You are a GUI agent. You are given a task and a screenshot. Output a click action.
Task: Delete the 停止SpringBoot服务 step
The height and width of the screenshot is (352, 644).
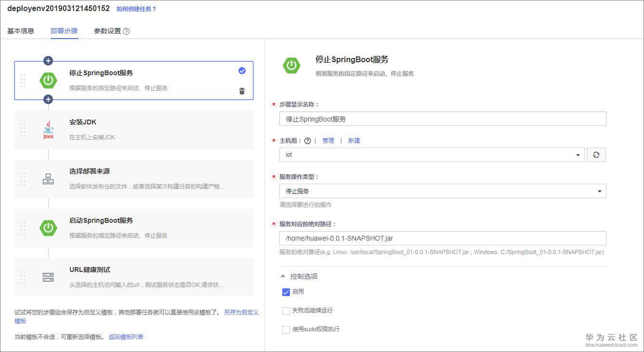point(242,91)
